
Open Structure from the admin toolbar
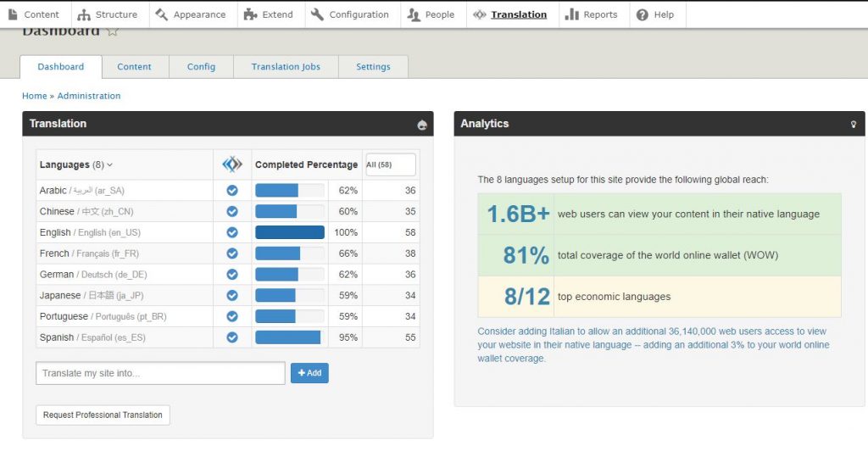coord(107,14)
